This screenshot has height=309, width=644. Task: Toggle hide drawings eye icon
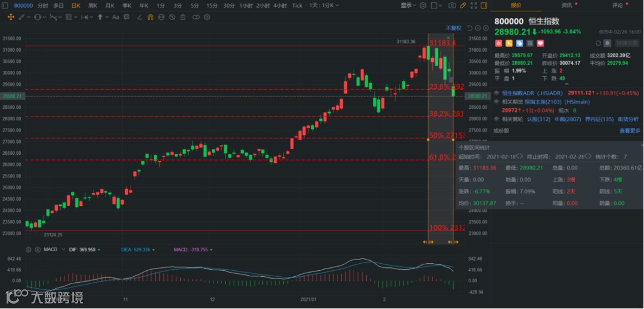tap(172, 17)
